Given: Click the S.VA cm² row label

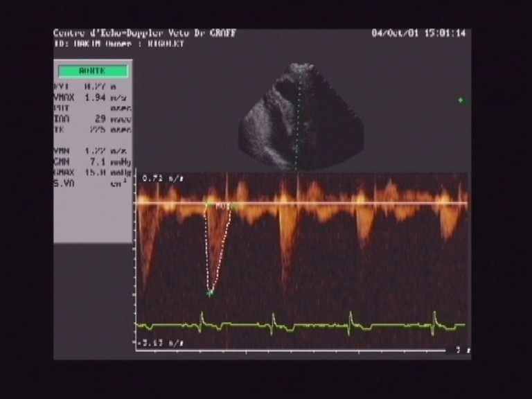Looking at the screenshot, I should 64,184.
